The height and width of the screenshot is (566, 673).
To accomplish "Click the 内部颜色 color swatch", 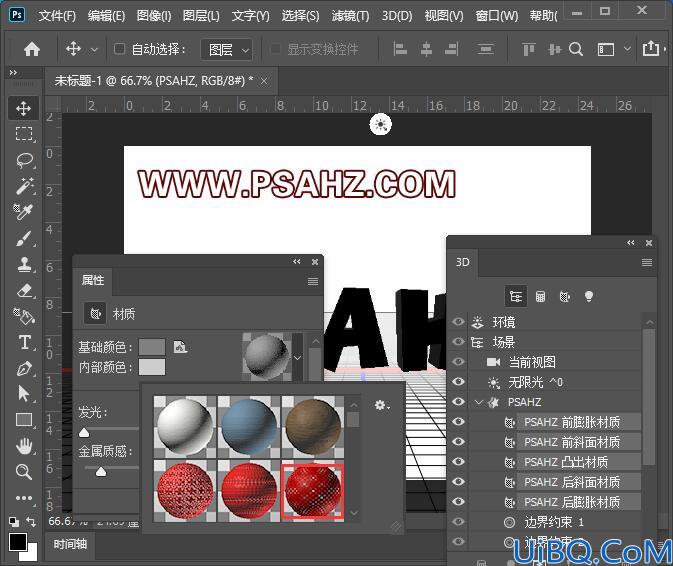I will [152, 367].
